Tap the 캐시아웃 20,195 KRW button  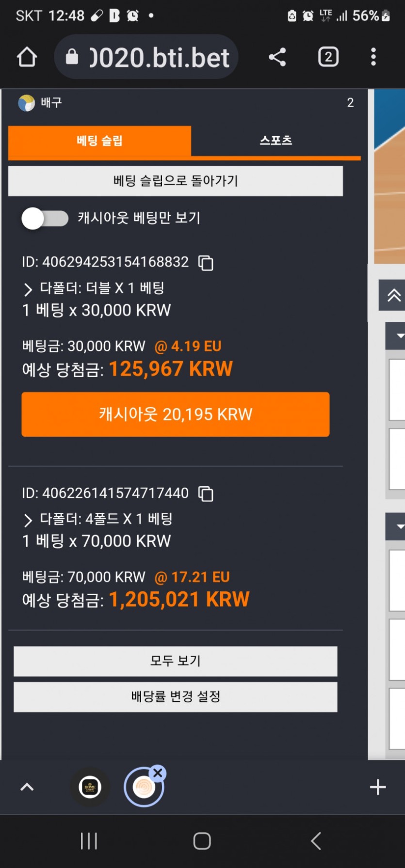[x=176, y=414]
